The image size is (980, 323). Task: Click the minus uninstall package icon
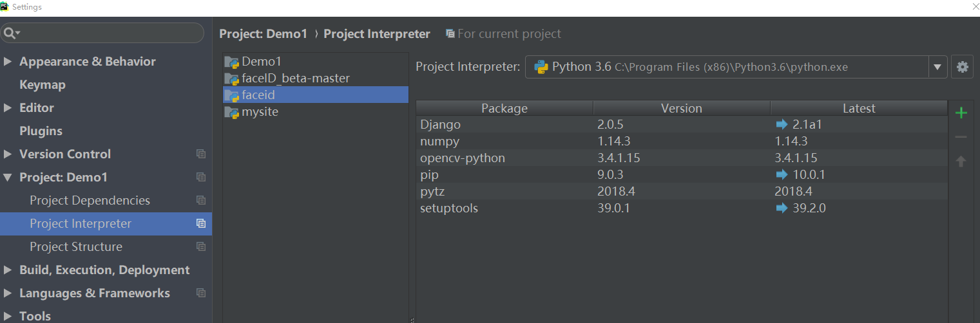tap(961, 137)
